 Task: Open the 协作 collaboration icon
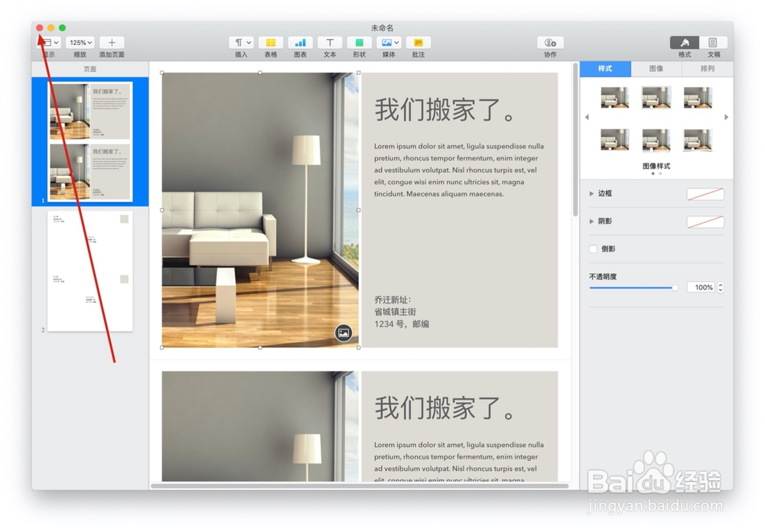point(550,42)
